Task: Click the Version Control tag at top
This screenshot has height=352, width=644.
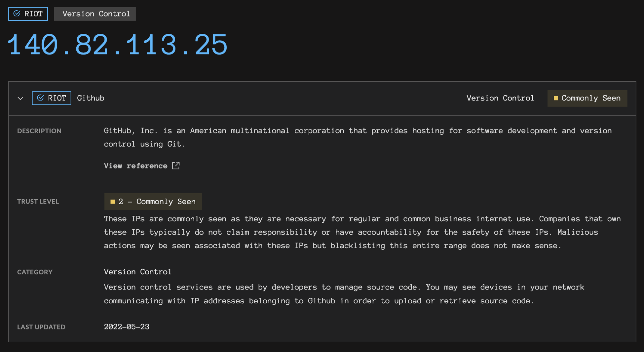Action: point(95,14)
